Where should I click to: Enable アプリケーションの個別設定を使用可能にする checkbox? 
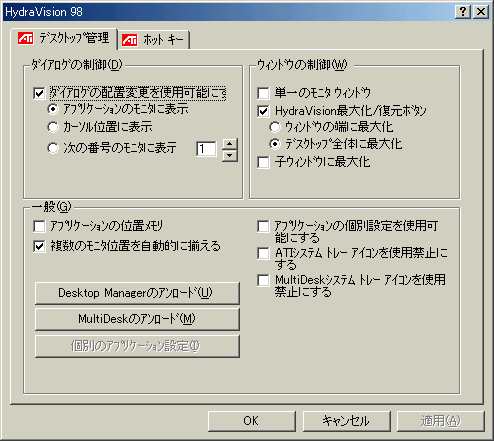263,226
